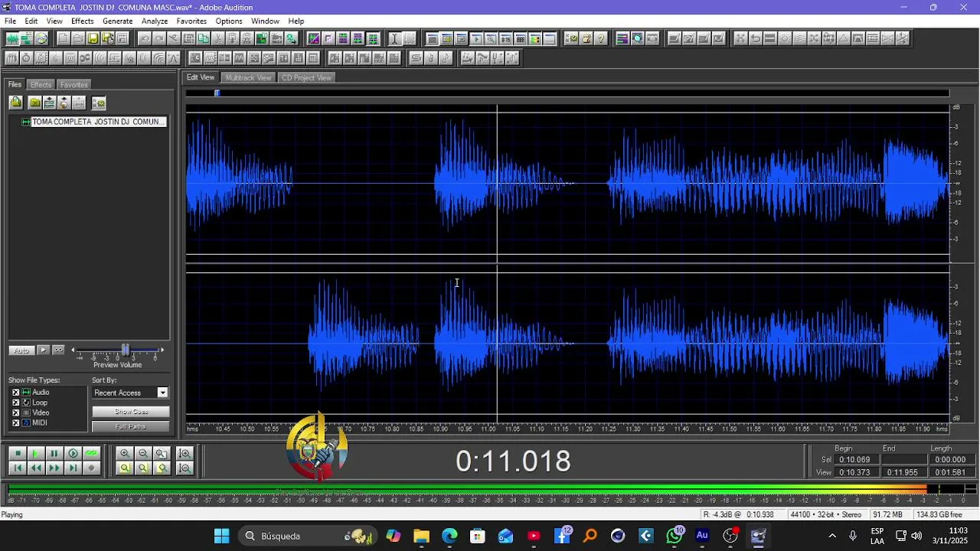Switch to Multitrack View tab
980x551 pixels.
coord(248,77)
